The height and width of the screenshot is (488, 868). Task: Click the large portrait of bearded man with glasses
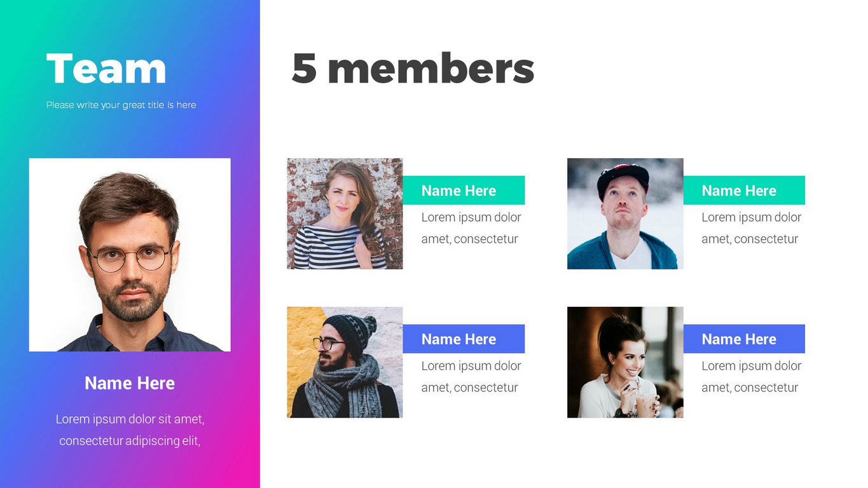click(130, 254)
